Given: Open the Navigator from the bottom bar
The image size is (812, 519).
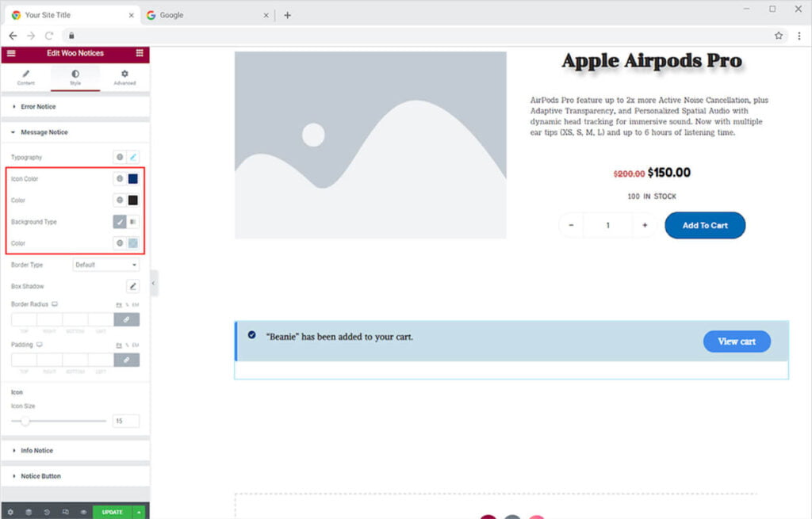Looking at the screenshot, I should click(28, 512).
